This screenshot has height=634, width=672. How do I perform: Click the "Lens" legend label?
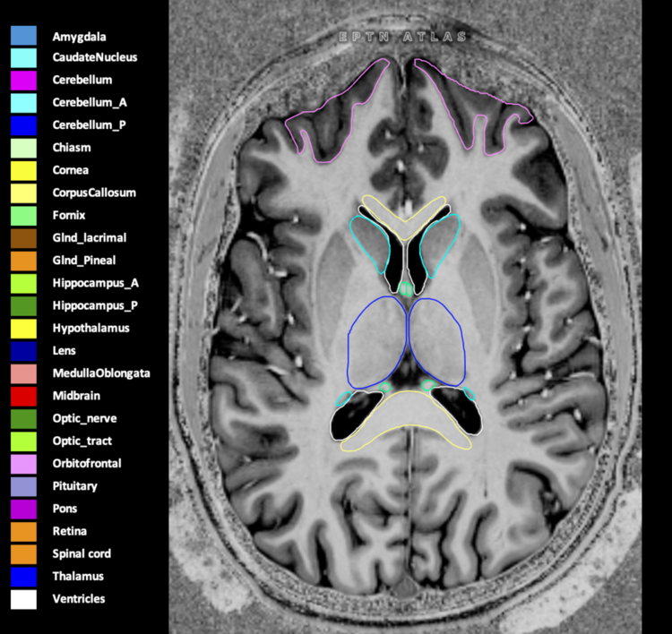[x=64, y=351]
